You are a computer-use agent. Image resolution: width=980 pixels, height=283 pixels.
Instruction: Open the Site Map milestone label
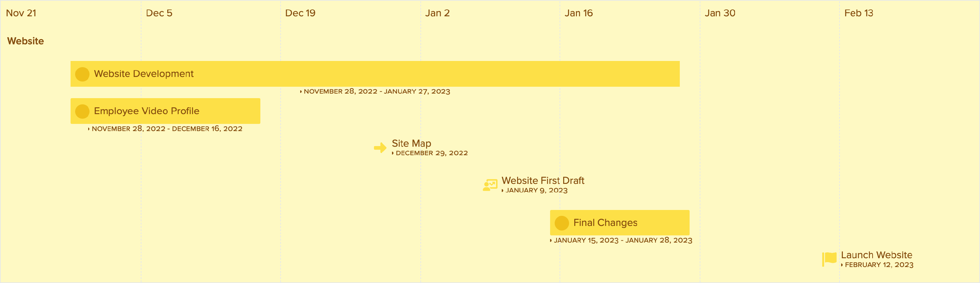click(411, 143)
